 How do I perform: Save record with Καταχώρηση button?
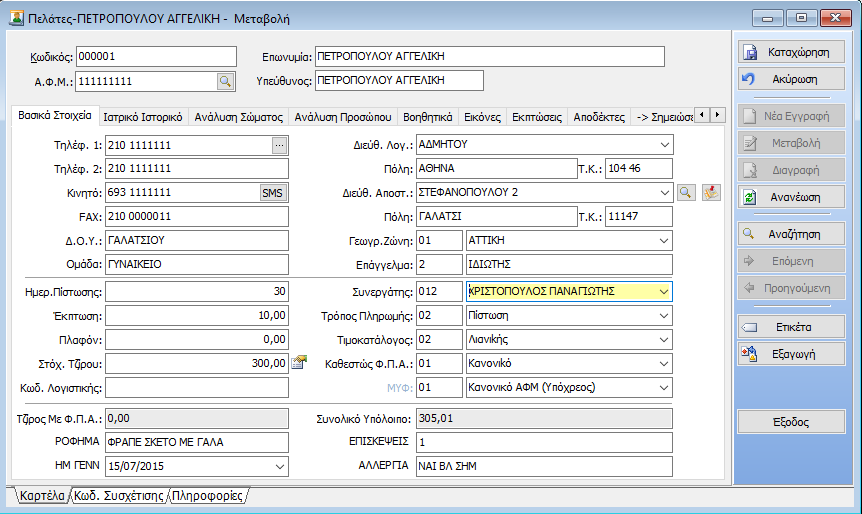(791, 52)
